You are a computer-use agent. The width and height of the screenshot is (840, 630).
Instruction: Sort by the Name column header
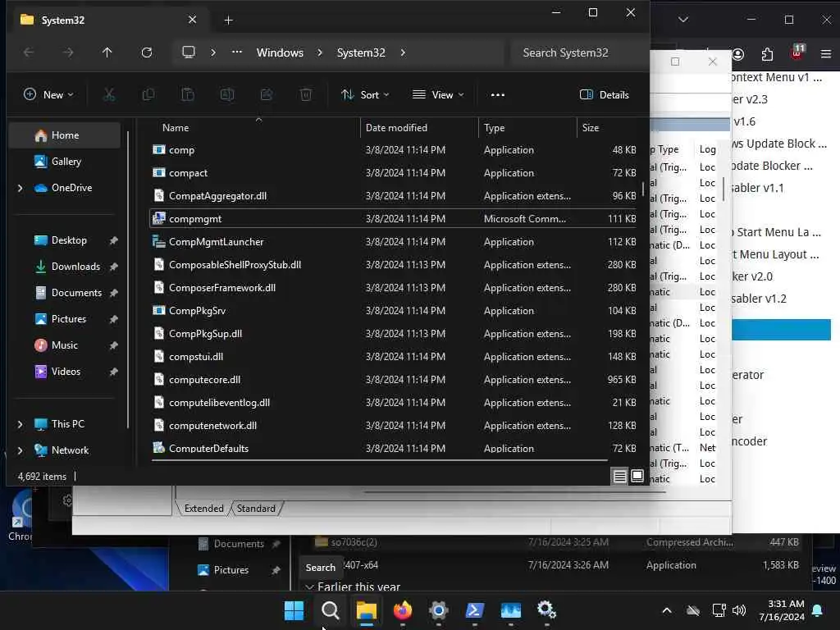click(176, 128)
